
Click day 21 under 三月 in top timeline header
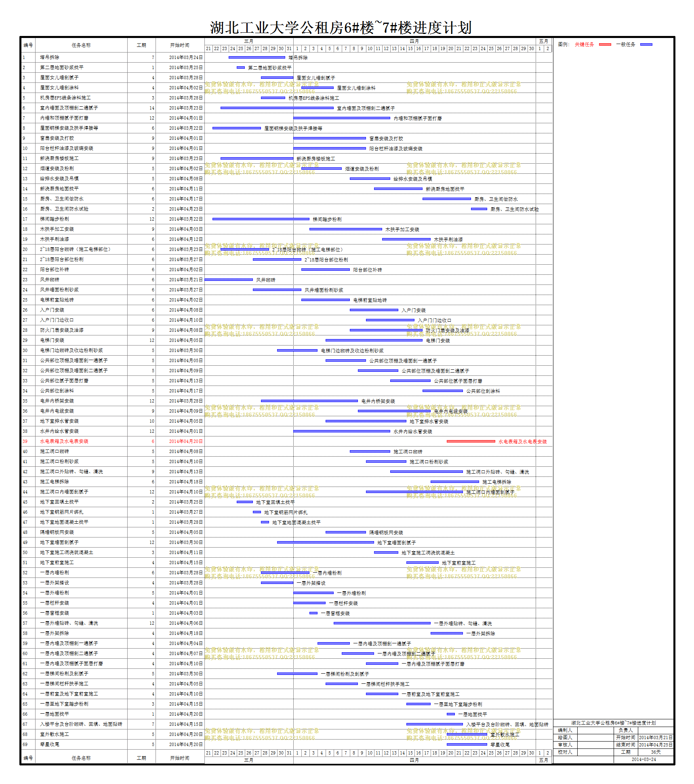click(x=208, y=48)
